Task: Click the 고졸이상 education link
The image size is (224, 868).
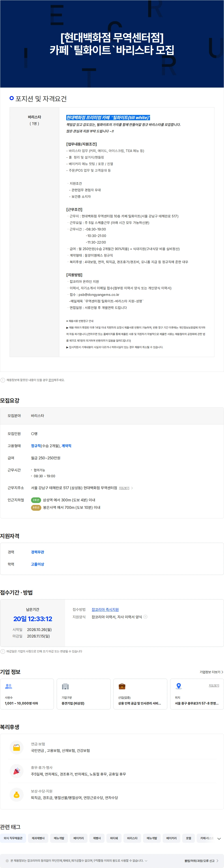Action: tap(37, 564)
